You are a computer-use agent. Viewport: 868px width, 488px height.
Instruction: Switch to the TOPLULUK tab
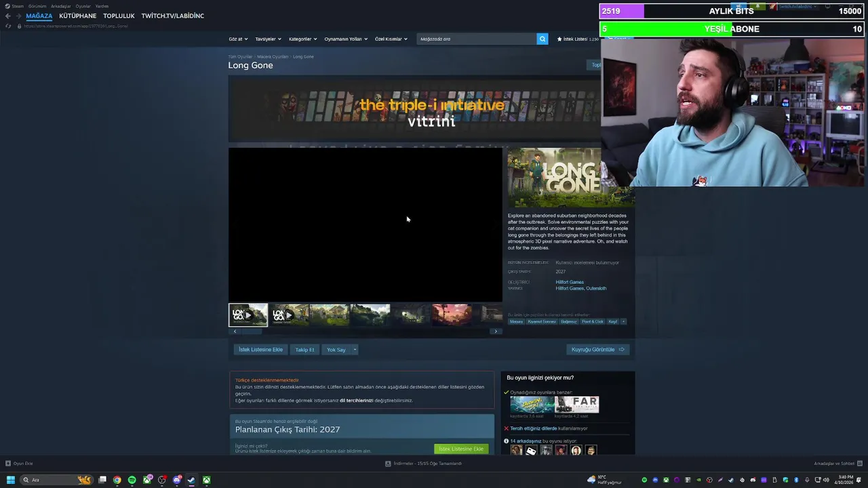click(119, 16)
